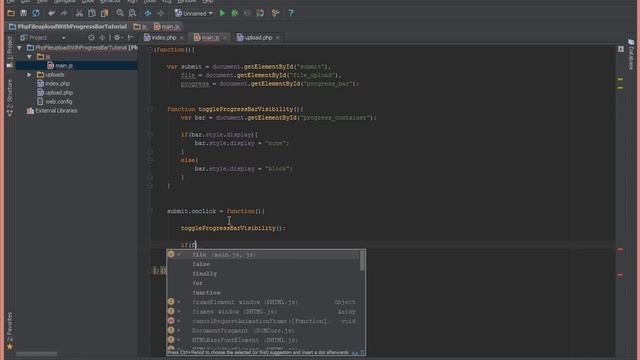Click the Open folder toolbar icon

11,13
